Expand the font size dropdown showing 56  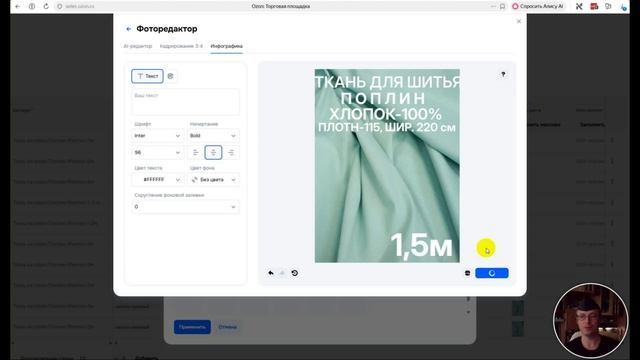[157, 152]
